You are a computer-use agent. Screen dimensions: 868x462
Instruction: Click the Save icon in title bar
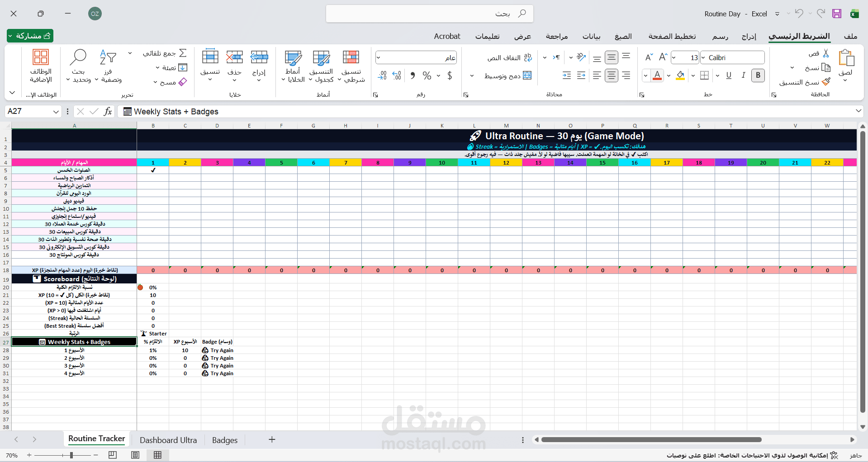(x=837, y=14)
